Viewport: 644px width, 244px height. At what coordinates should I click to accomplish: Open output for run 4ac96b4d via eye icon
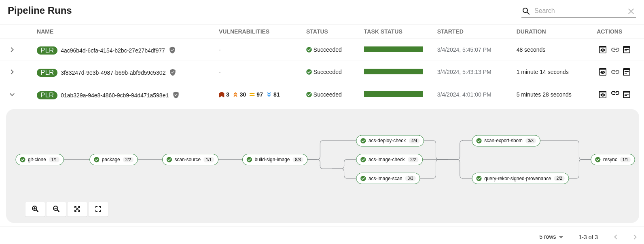click(603, 50)
